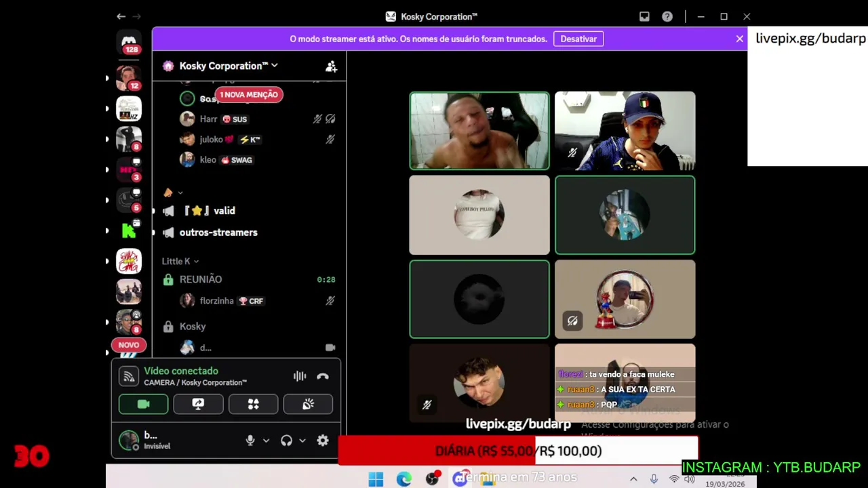This screenshot has height=488, width=868.
Task: Toggle camera on in voice panel
Action: [x=143, y=404]
